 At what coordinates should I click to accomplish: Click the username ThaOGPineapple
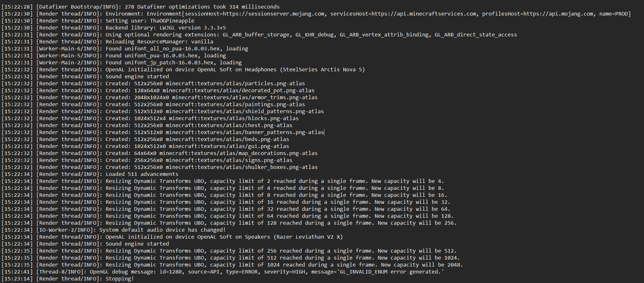[x=172, y=21]
